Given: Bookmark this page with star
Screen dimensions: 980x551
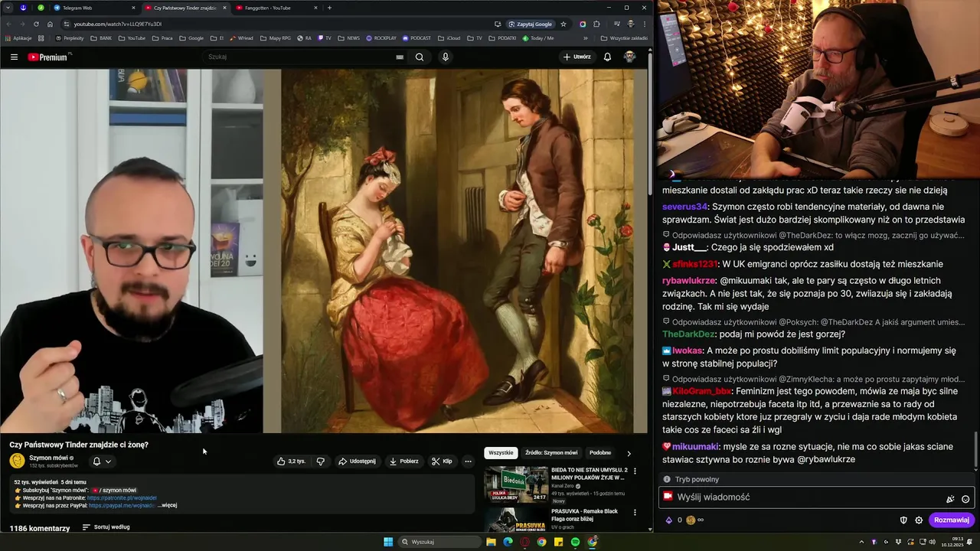Looking at the screenshot, I should coord(563,24).
